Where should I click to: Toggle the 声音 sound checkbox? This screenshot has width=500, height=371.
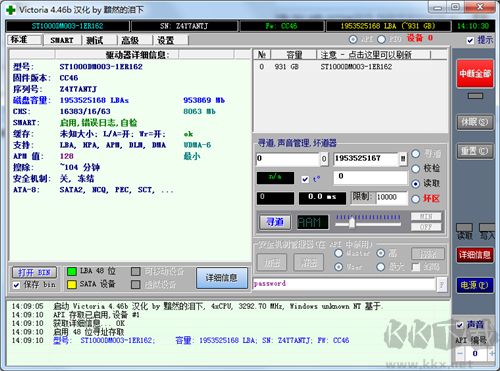coord(460,325)
